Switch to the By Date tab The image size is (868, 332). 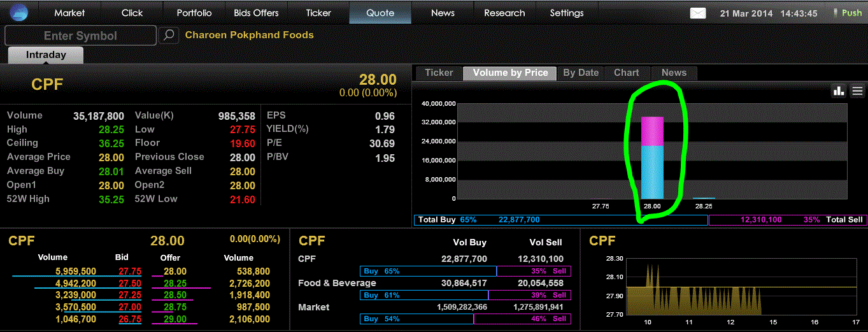pos(581,73)
